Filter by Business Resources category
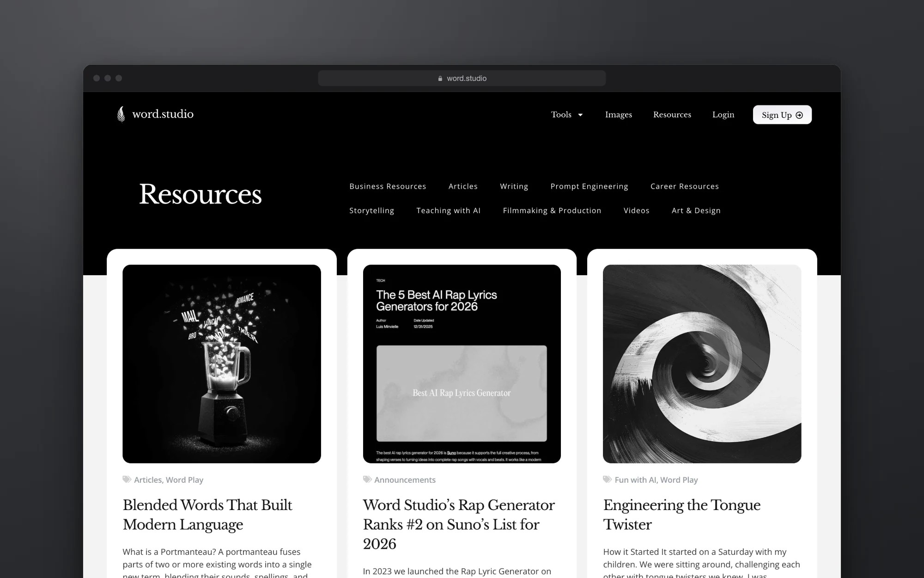 388,186
